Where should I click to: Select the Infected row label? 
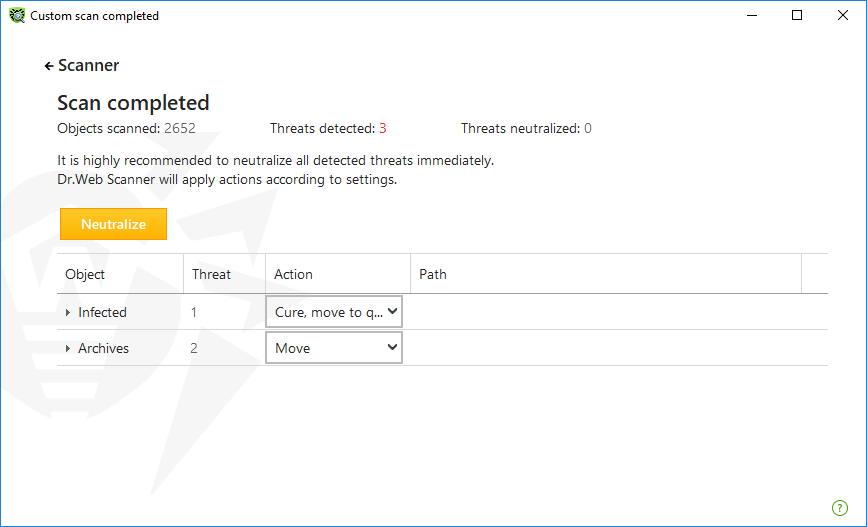(102, 312)
